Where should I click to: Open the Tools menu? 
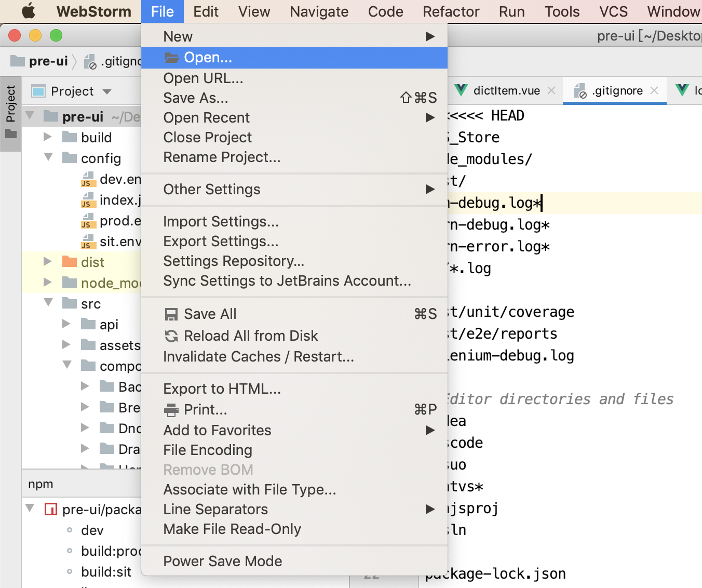point(562,11)
